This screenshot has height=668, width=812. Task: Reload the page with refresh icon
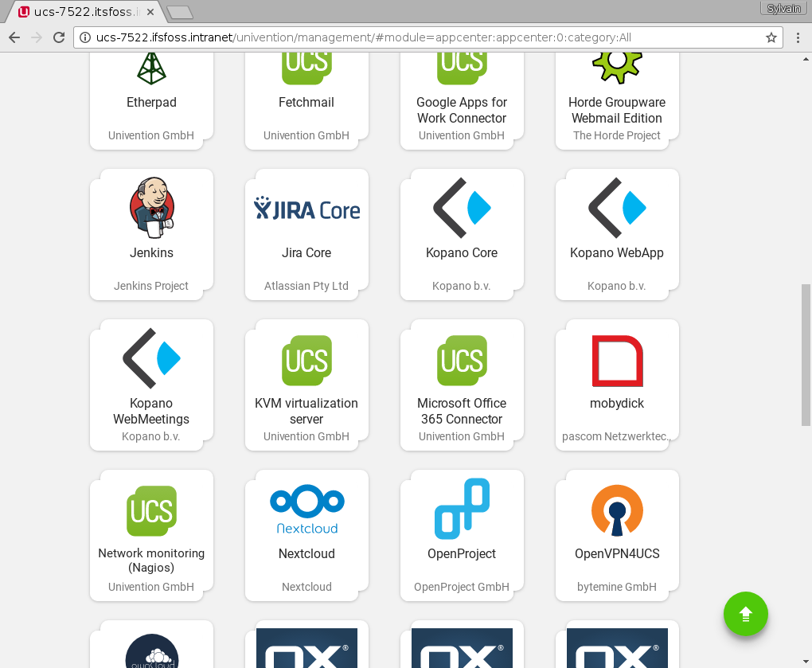(59, 37)
